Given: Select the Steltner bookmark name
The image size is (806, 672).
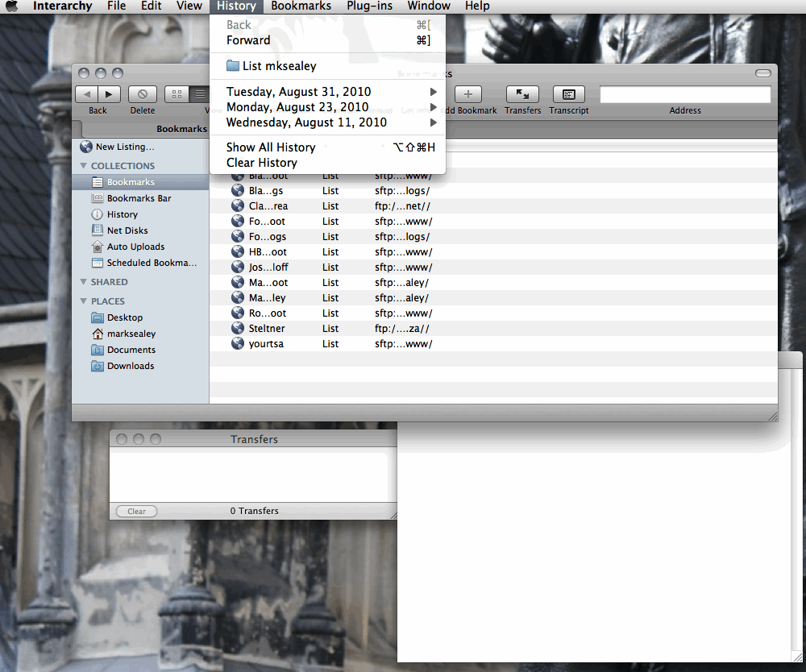Looking at the screenshot, I should coord(267,328).
